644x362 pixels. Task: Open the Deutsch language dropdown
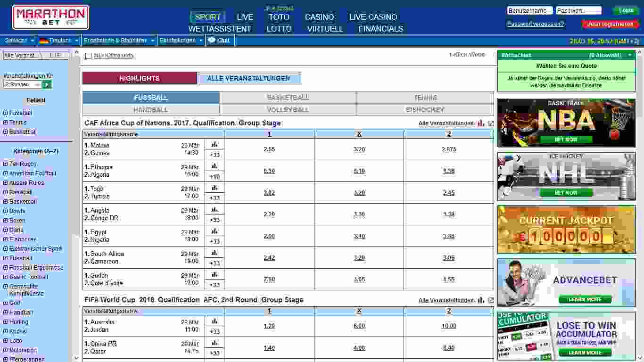[59, 40]
